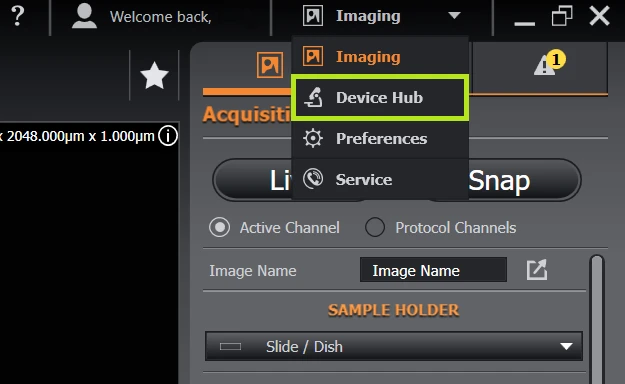The height and width of the screenshot is (384, 625).
Task: Open the favorites star icon
Action: pyautogui.click(x=154, y=75)
